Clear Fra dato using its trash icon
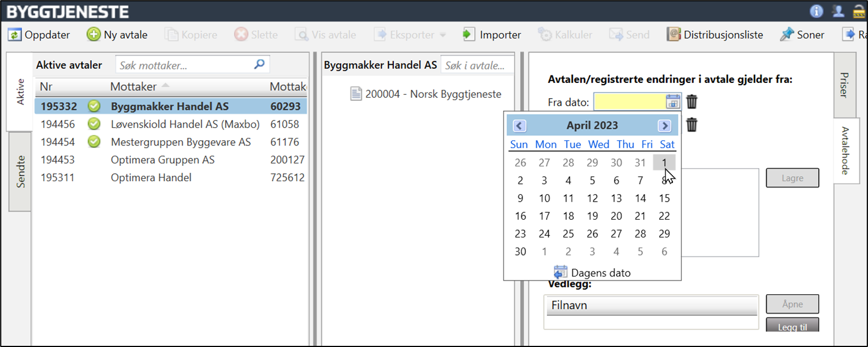Screen dimensions: 868x347 point(692,102)
